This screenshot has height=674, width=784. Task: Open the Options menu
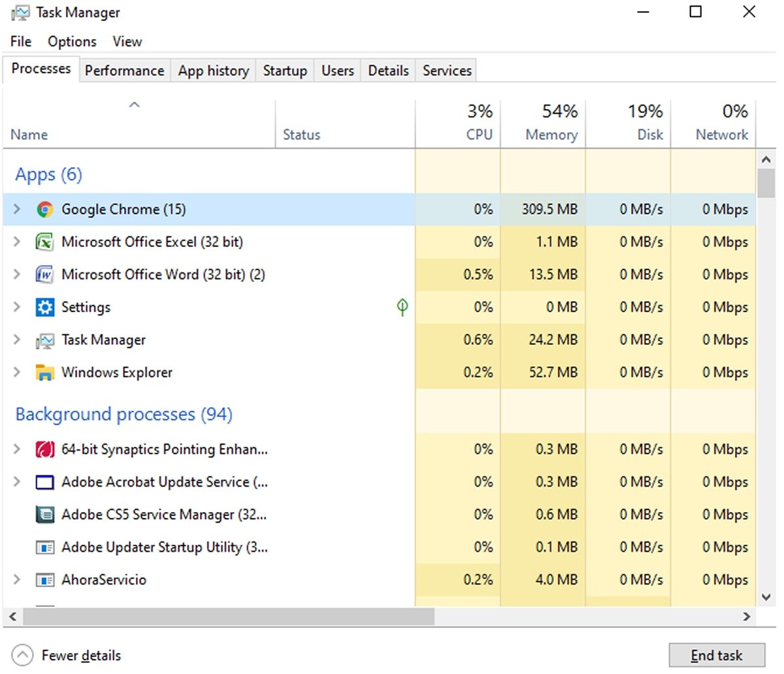point(72,41)
